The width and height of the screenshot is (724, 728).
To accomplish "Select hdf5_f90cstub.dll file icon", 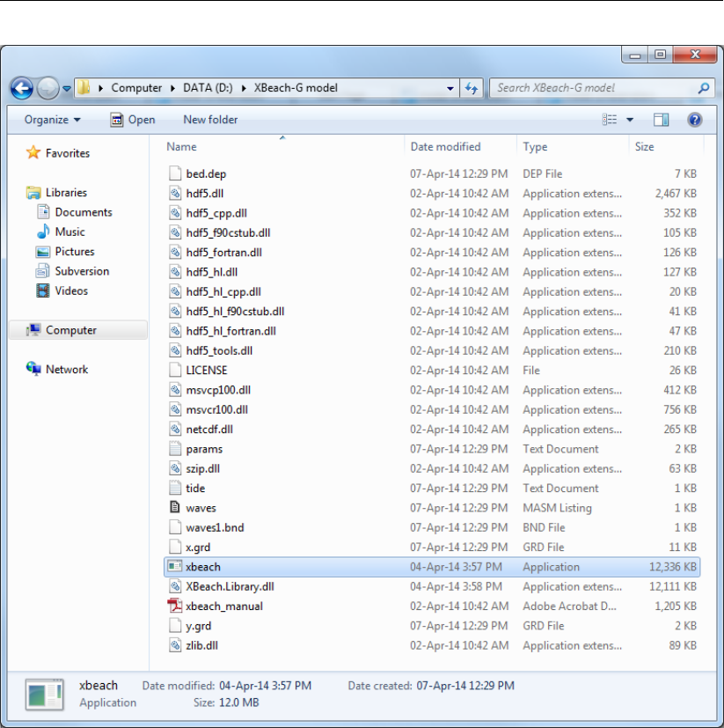I will [x=175, y=232].
